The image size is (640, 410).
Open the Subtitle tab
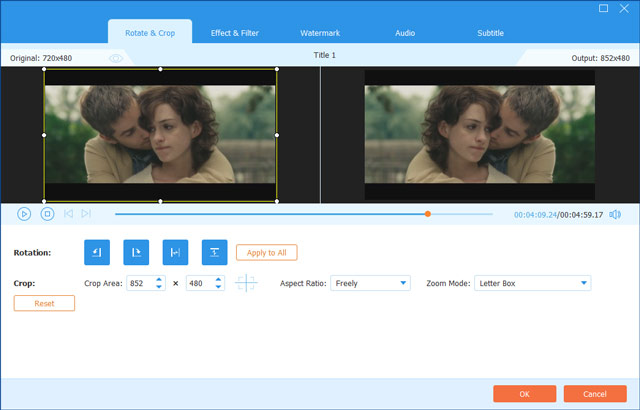point(490,33)
